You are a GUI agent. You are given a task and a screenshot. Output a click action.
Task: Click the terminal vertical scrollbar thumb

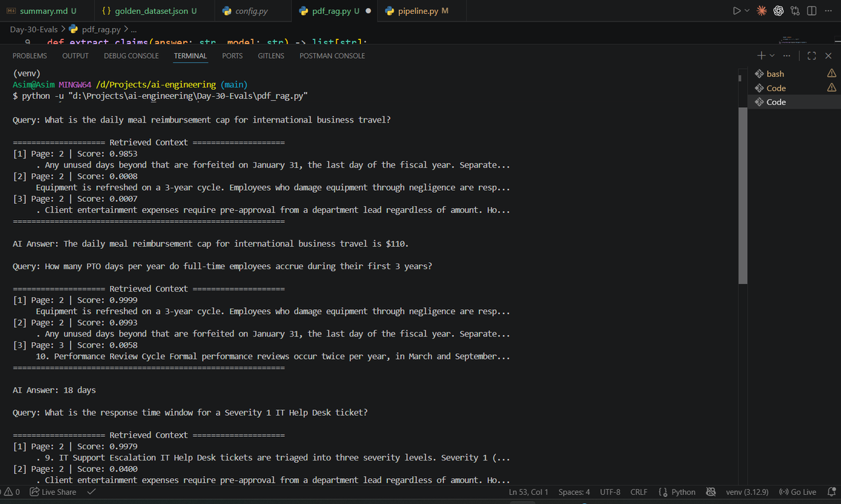click(x=743, y=196)
